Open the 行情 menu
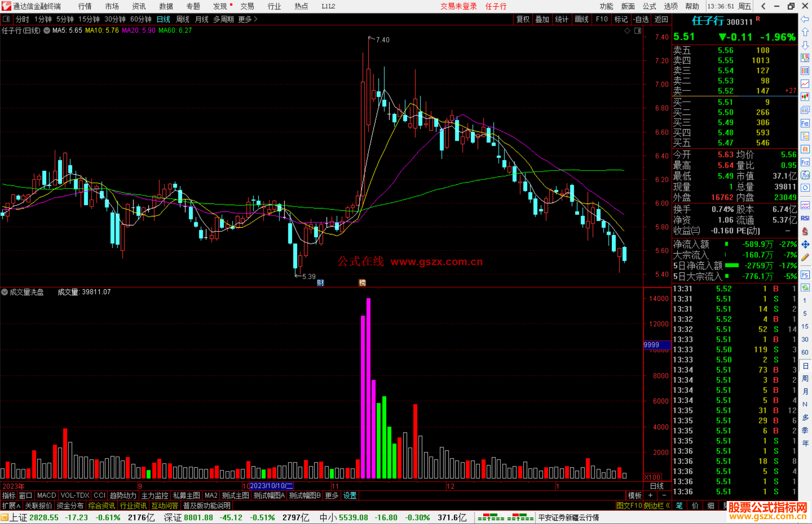This screenshot has width=812, height=524. [x=85, y=6]
